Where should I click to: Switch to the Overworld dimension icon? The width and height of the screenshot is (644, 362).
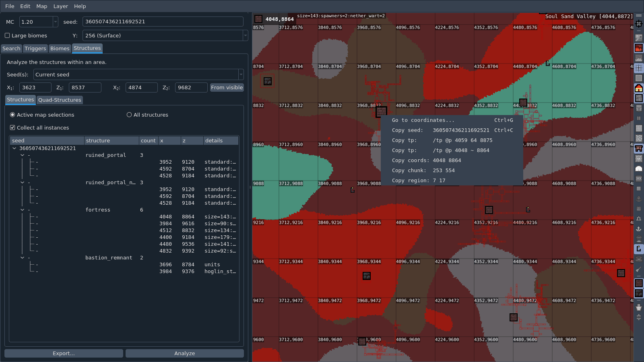[639, 38]
